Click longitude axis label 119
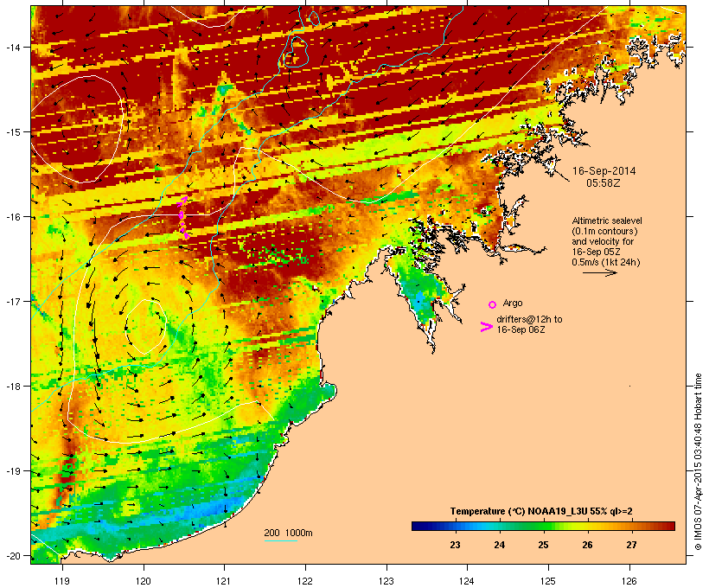 [x=62, y=581]
